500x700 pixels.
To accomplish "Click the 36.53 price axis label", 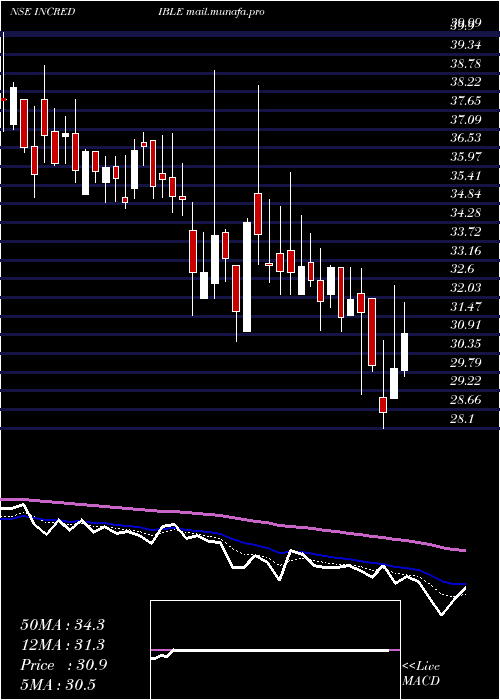I will pos(466,138).
